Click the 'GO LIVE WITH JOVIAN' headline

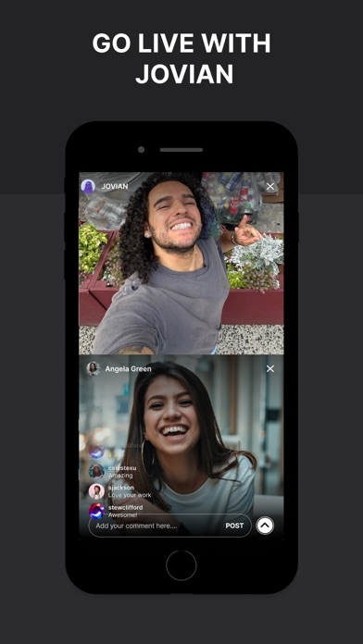click(x=181, y=58)
